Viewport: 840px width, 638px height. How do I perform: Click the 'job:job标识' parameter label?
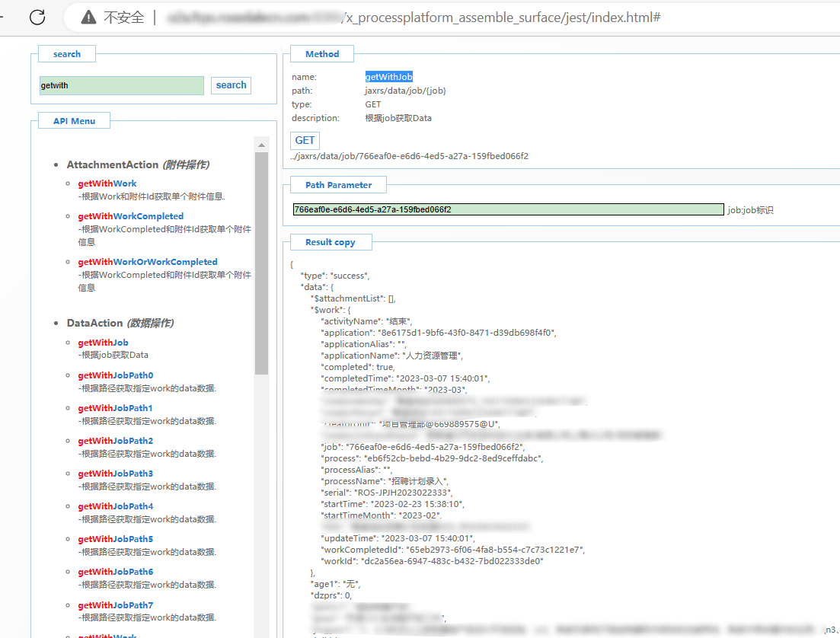coord(750,210)
